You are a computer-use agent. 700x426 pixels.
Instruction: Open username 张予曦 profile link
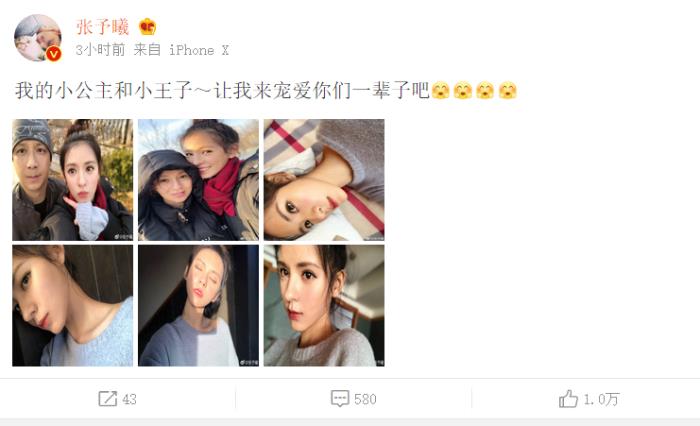click(x=102, y=27)
